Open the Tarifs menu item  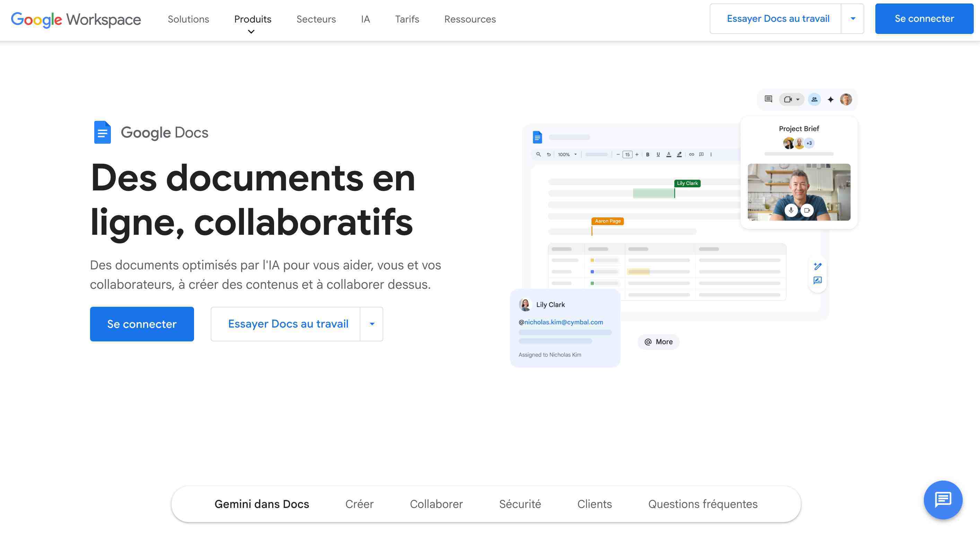coord(407,19)
